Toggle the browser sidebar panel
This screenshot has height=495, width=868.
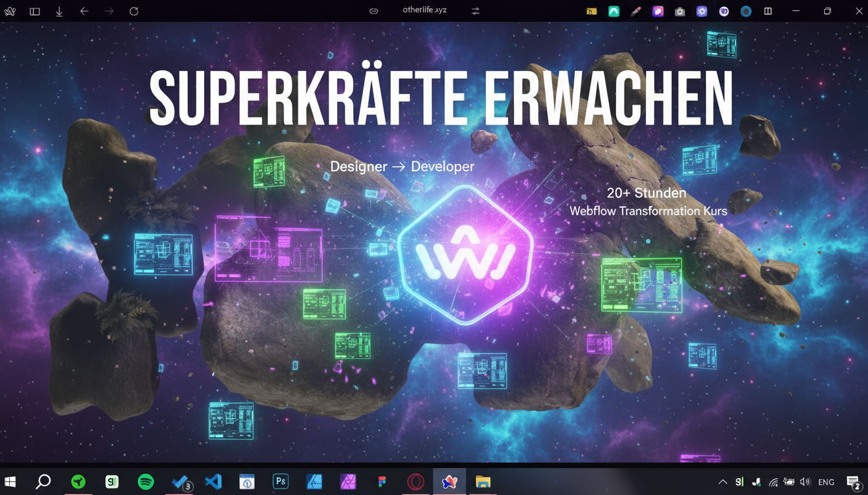tap(35, 11)
